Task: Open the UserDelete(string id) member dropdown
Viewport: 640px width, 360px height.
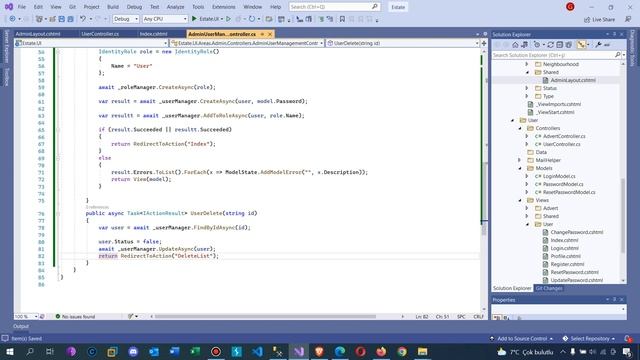Action: coord(403,43)
